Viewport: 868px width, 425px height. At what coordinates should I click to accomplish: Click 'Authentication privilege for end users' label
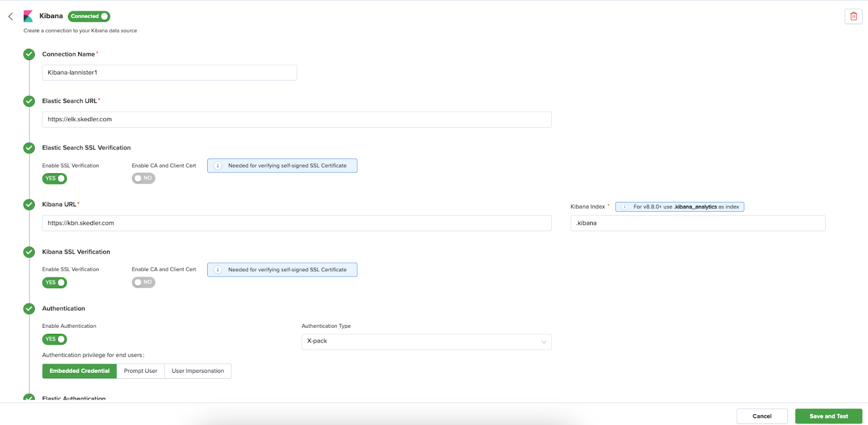coord(93,356)
